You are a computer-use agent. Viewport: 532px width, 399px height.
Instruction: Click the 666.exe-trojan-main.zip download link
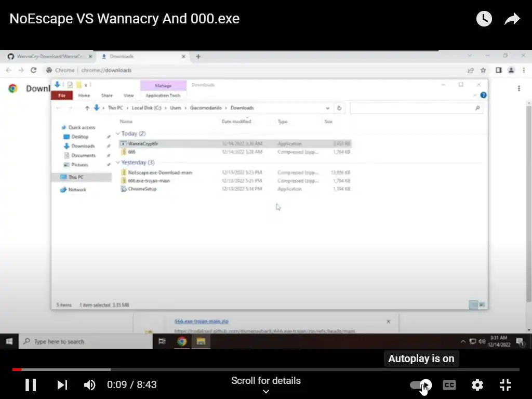tap(202, 321)
